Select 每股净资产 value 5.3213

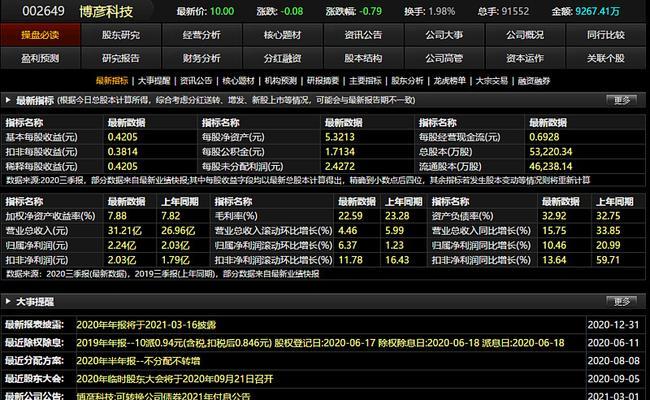[340, 137]
